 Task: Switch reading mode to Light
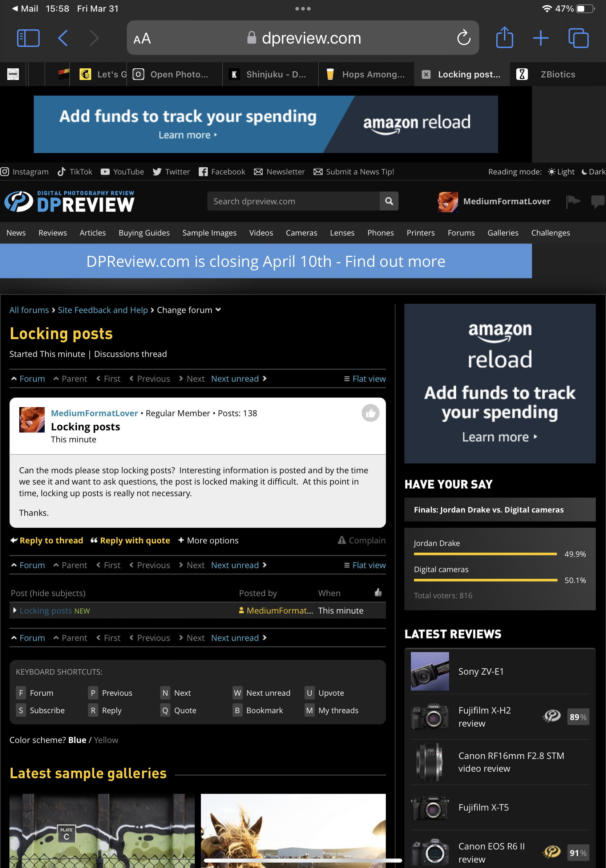561,172
